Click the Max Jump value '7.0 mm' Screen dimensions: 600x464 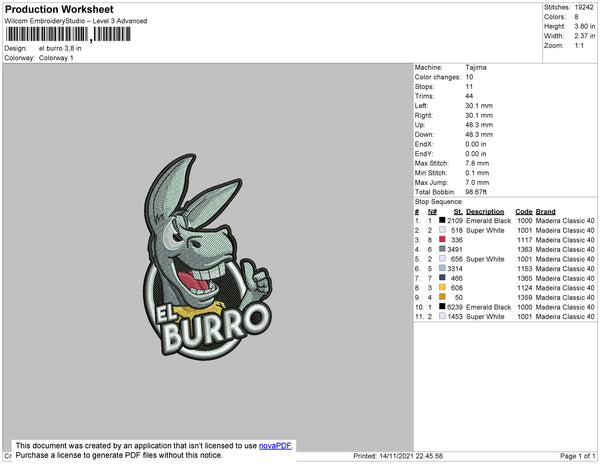pyautogui.click(x=477, y=182)
